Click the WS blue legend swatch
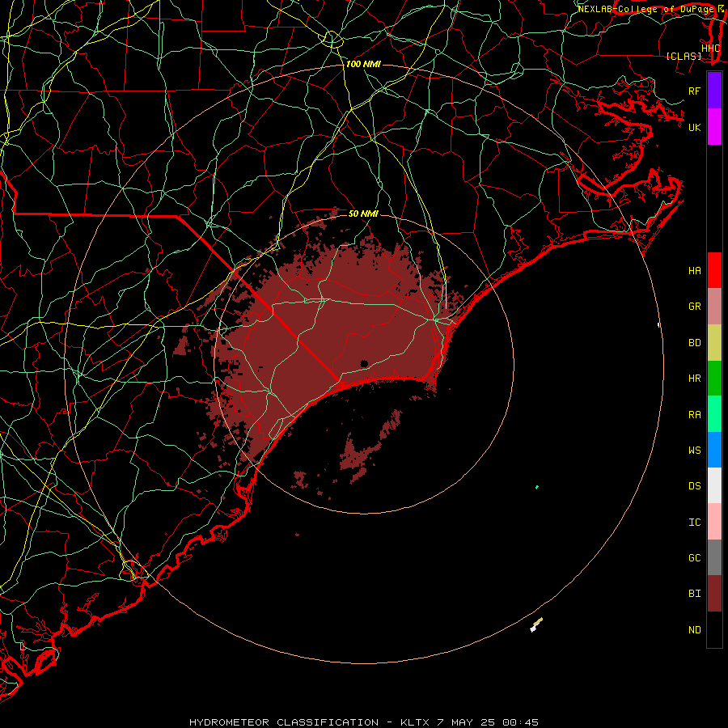The width and height of the screenshot is (728, 728). point(714,450)
